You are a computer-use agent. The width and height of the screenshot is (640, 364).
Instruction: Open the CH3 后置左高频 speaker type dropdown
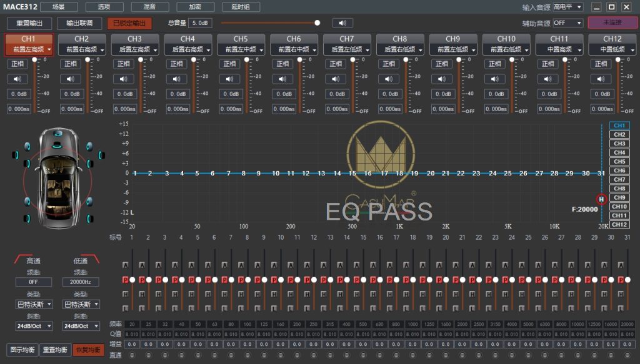coord(135,50)
